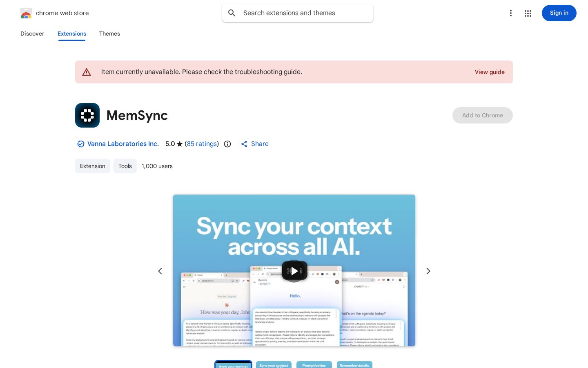Open the Google apps grid
The image size is (588, 368).
click(528, 13)
